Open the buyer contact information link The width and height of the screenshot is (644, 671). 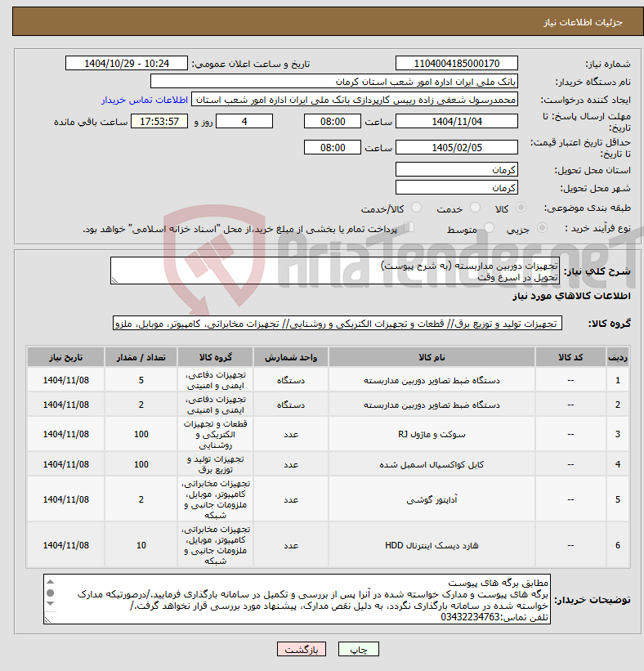click(x=145, y=100)
